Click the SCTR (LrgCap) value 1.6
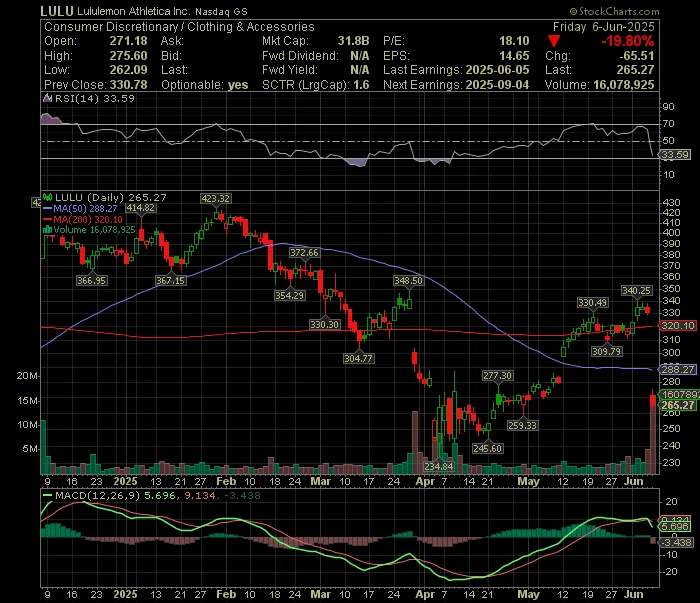The image size is (700, 603). point(361,85)
